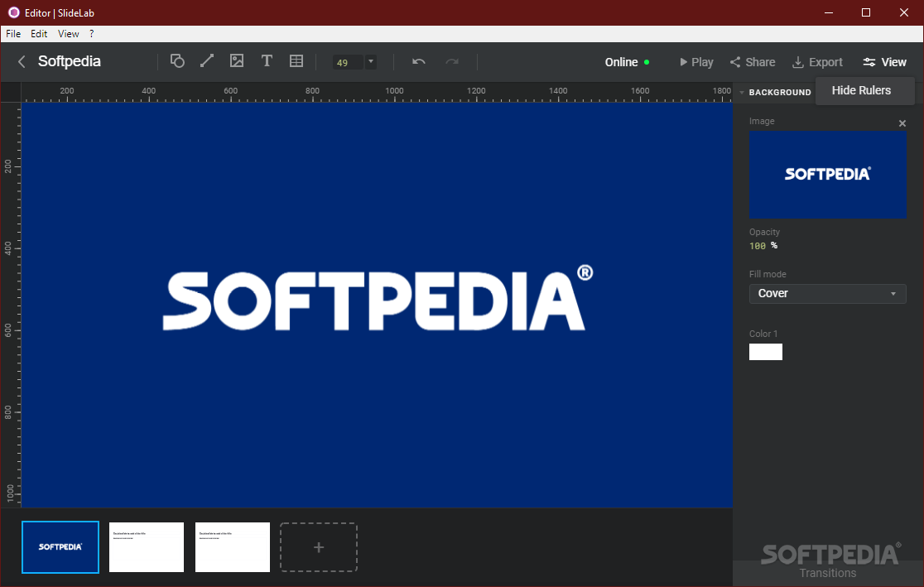Select the first slide thumbnail with Softpedia logo
The height and width of the screenshot is (587, 924).
click(60, 547)
